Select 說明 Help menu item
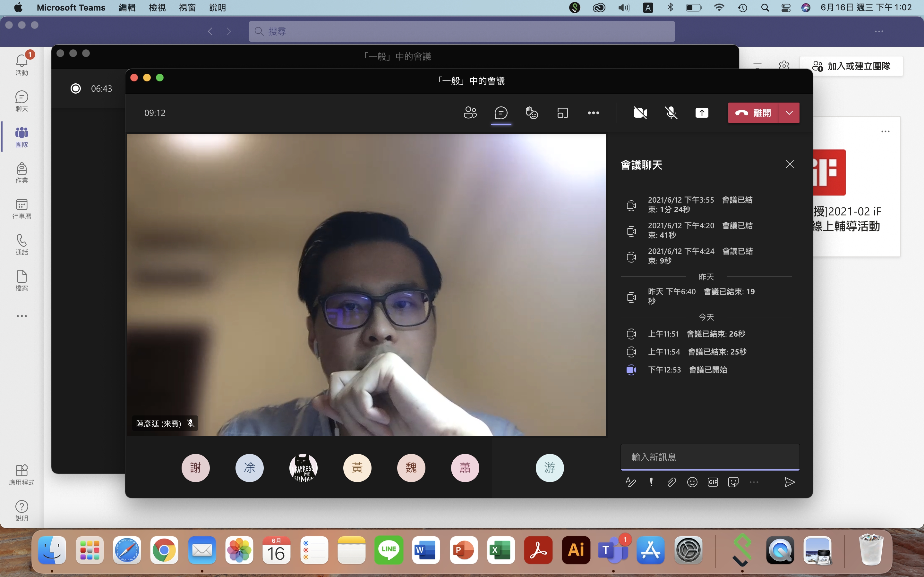The width and height of the screenshot is (924, 577). 218,8
